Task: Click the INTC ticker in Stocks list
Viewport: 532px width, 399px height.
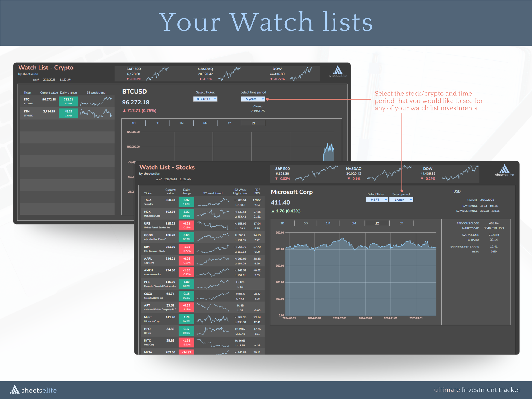Action: point(147,340)
